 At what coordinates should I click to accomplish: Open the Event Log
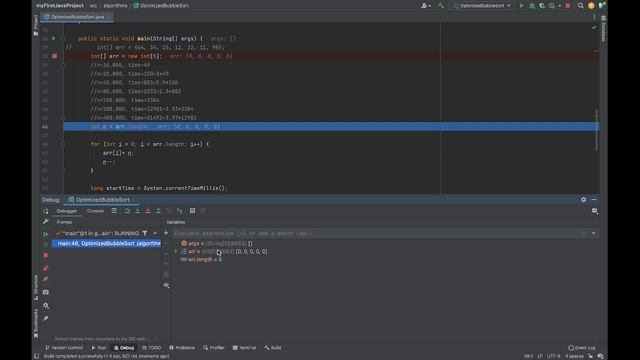582,348
